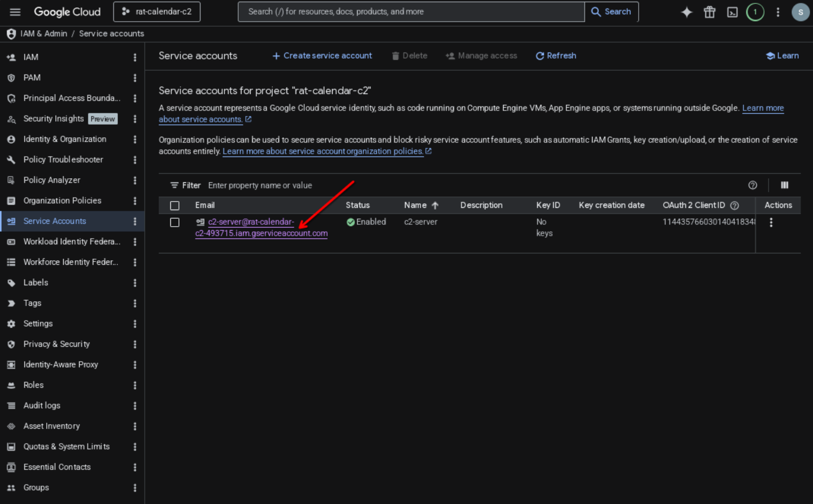This screenshot has width=813, height=504.
Task: Open the top bar three-dot settings menu
Action: pyautogui.click(x=778, y=12)
